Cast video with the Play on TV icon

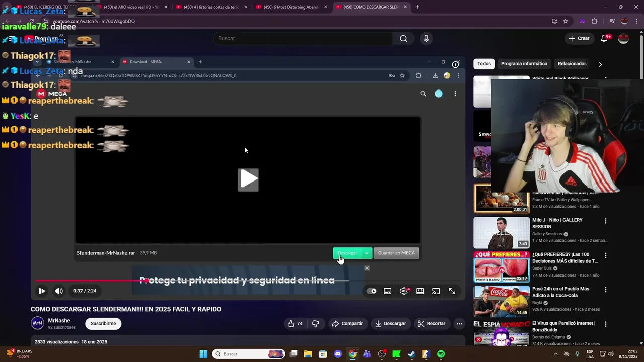tap(436, 291)
